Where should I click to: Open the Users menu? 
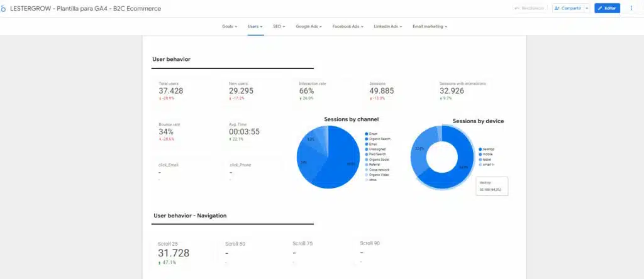[255, 26]
